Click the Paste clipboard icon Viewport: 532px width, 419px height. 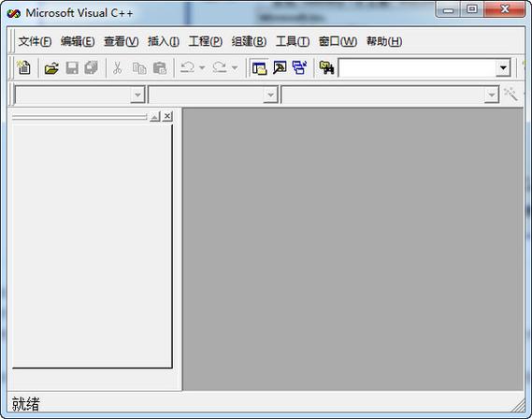tap(160, 68)
